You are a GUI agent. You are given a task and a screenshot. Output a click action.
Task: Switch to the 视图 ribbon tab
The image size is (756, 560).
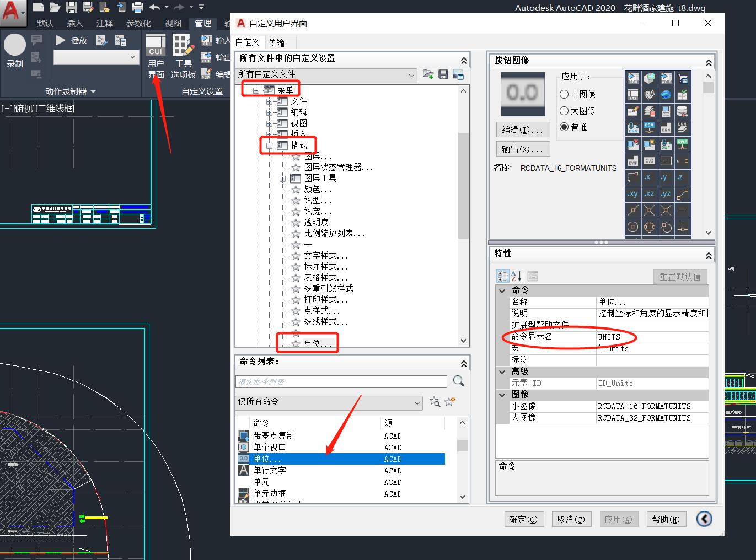tap(173, 23)
